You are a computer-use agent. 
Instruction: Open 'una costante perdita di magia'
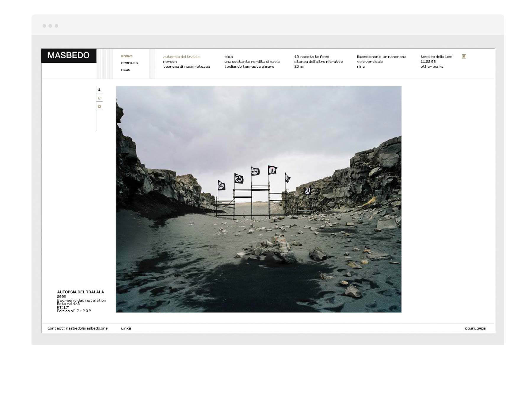(x=252, y=62)
